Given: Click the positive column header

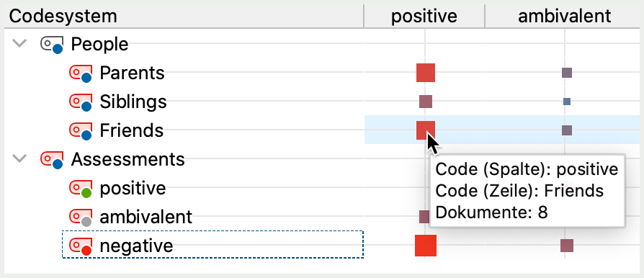Looking at the screenshot, I should (424, 16).
